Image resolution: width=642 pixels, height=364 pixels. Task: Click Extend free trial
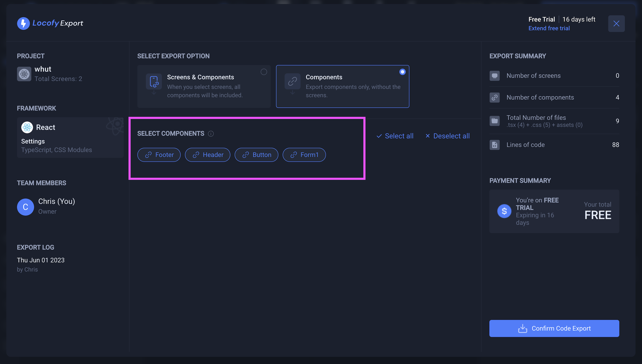pos(549,28)
